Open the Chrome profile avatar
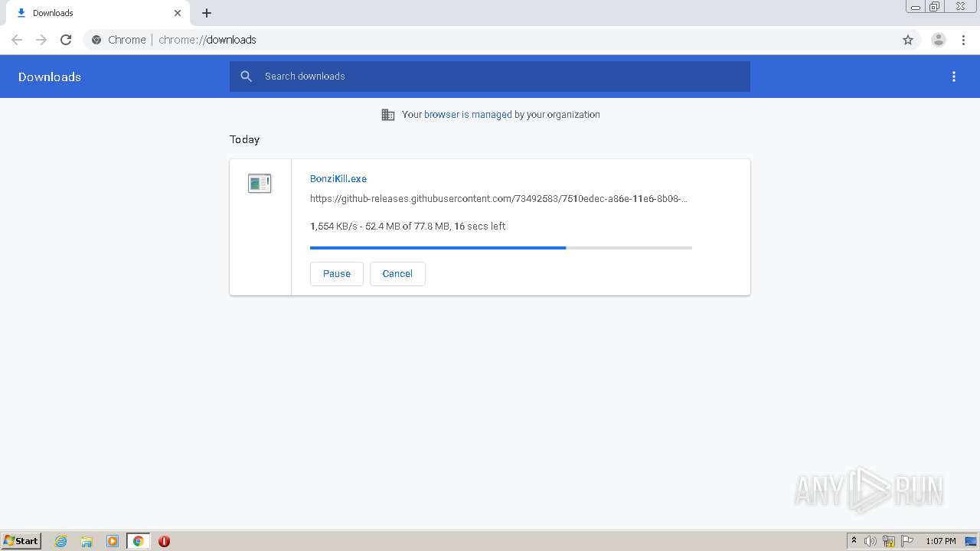Image resolution: width=980 pixels, height=551 pixels. [939, 40]
